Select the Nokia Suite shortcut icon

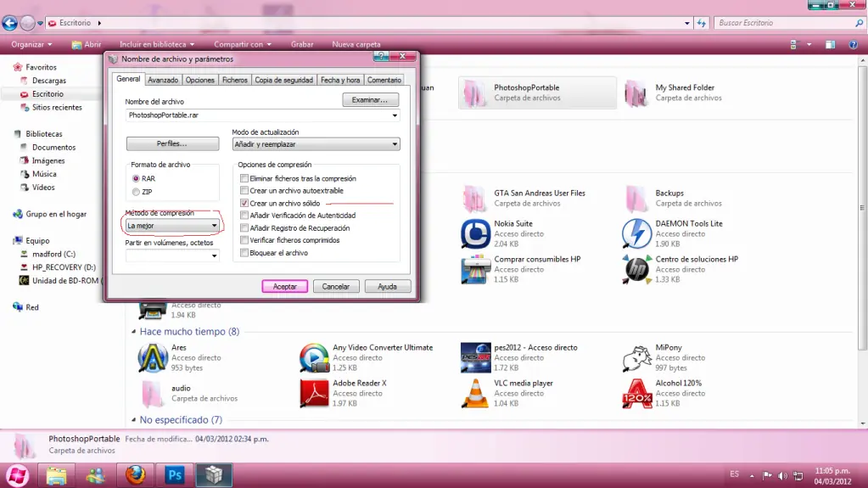pos(475,233)
